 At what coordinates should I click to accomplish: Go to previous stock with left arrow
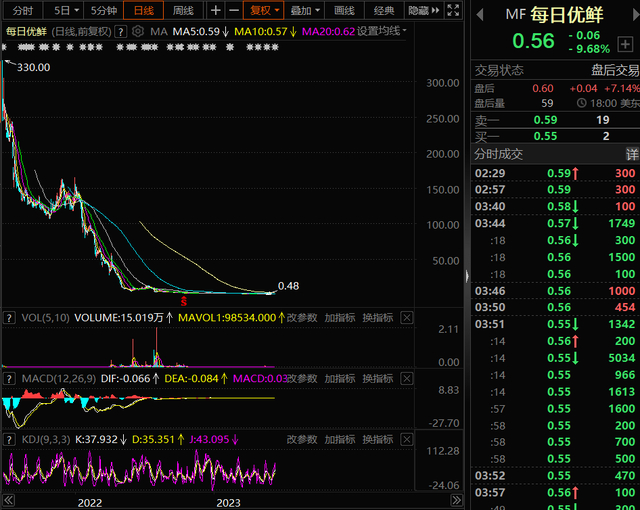point(481,14)
